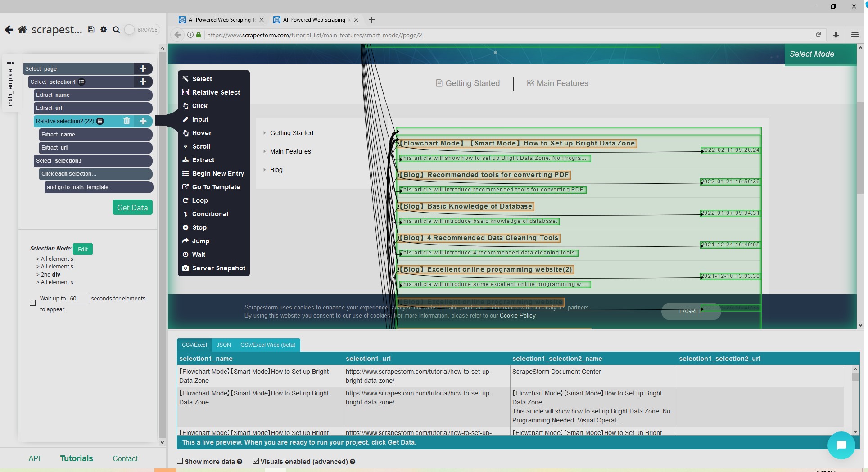Click the wait seconds input showing 60
The height and width of the screenshot is (472, 868).
(x=78, y=298)
